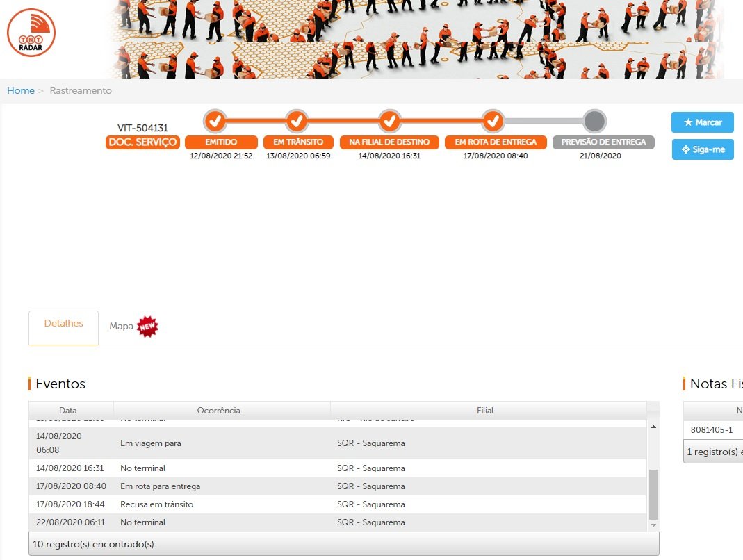Click the EMITIDO status label
Image resolution: width=743 pixels, height=560 pixels.
[221, 142]
